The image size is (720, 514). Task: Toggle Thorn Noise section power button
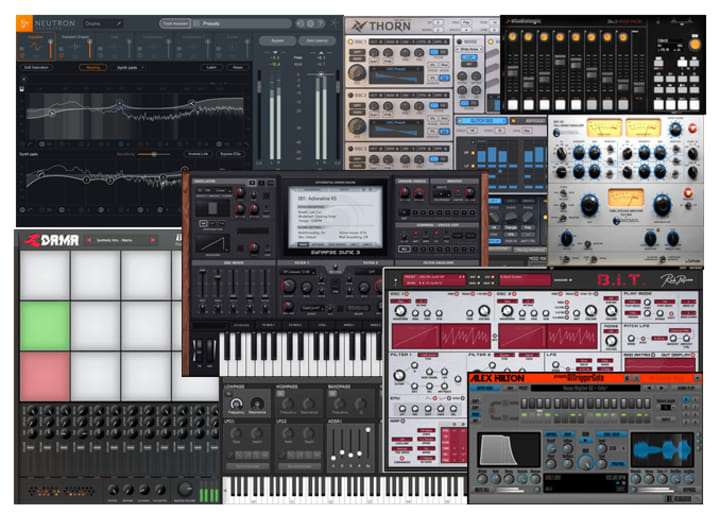coord(459,41)
